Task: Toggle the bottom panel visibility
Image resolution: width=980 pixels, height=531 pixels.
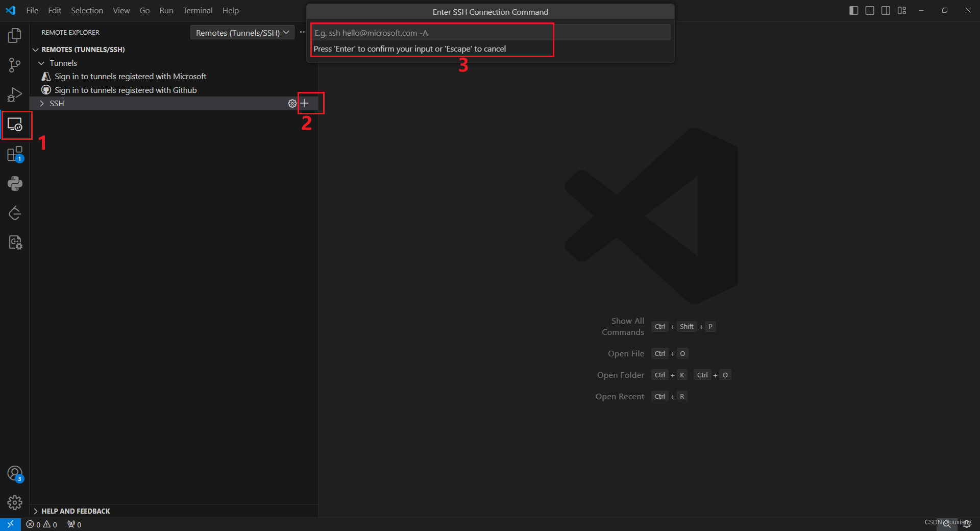Action: 870,10
